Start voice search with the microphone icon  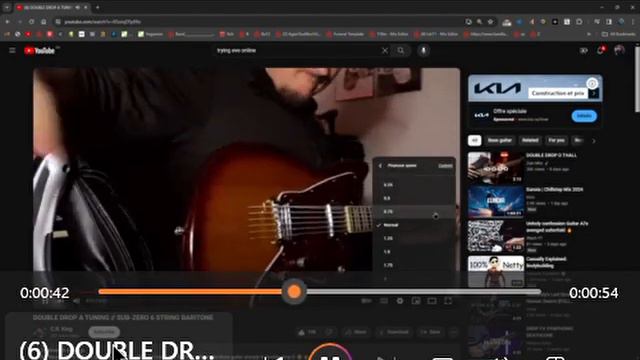[423, 51]
